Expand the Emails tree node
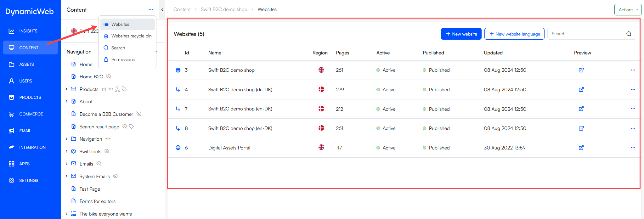 (66, 164)
